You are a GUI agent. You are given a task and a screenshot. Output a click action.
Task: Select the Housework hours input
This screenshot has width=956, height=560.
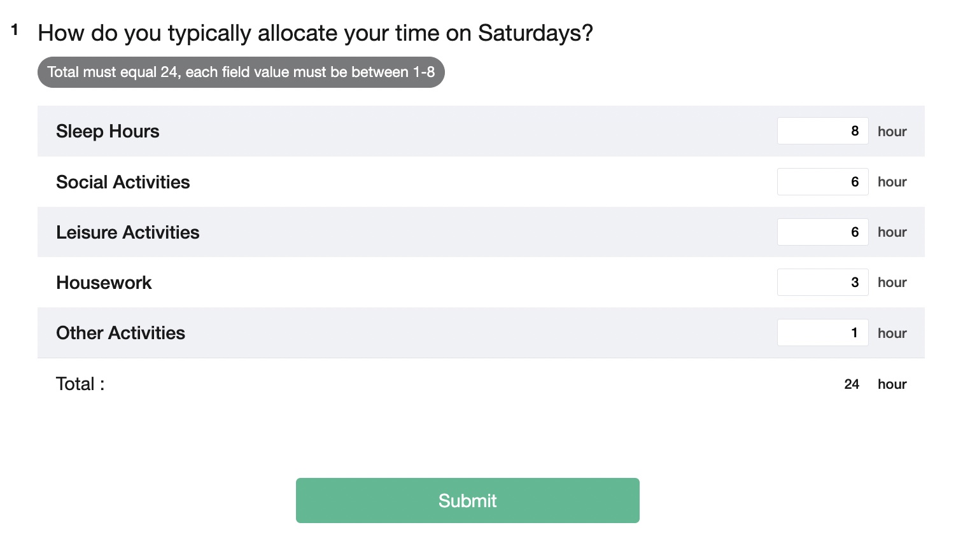[x=822, y=282]
